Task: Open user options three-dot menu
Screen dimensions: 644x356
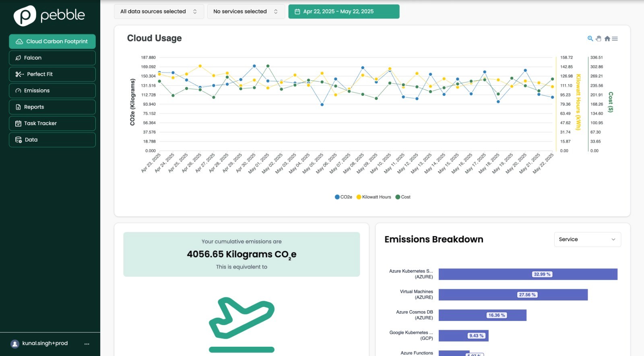Action: click(x=87, y=344)
